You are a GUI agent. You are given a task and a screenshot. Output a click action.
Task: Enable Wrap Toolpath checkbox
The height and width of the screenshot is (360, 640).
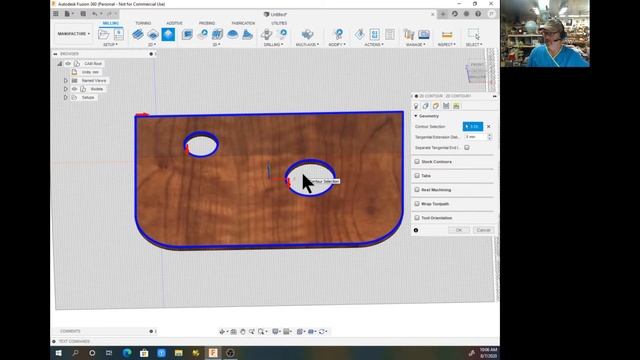pyautogui.click(x=417, y=204)
